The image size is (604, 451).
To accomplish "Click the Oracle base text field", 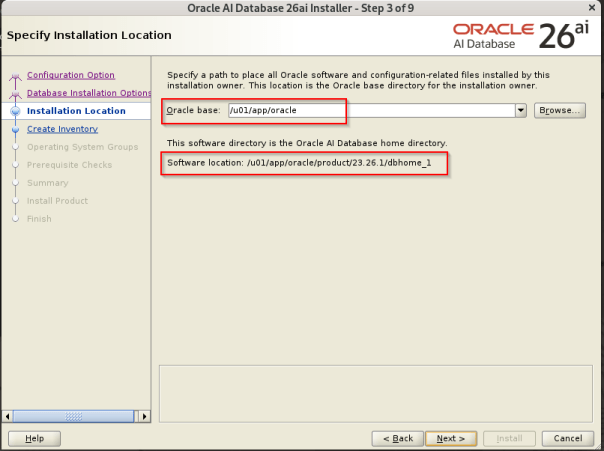I will [x=370, y=110].
